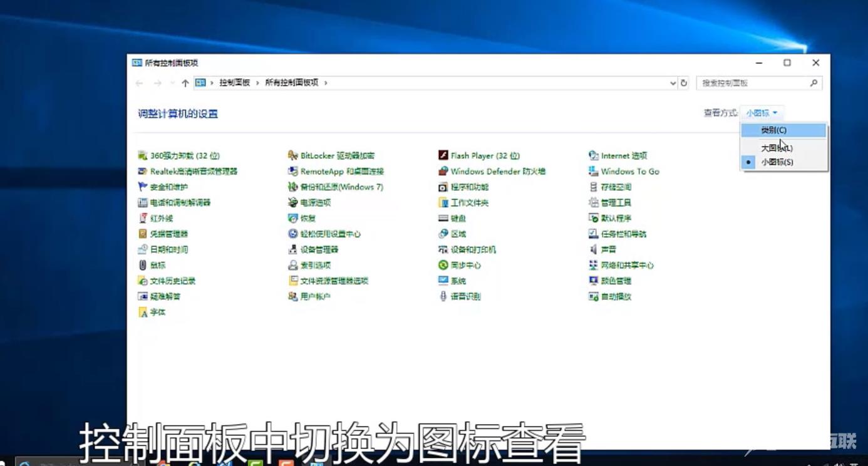
Task: Click the 用户帐户 users icon
Action: point(292,296)
